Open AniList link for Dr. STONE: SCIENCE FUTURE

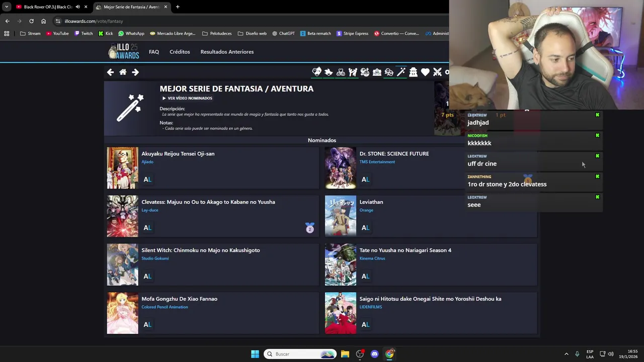[x=365, y=179]
